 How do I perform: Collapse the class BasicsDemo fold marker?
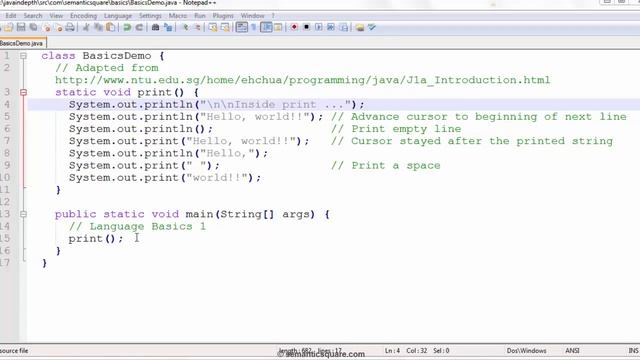tap(23, 56)
